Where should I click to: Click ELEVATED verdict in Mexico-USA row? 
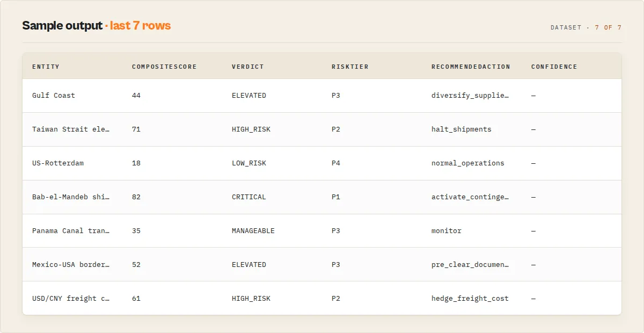click(x=249, y=265)
